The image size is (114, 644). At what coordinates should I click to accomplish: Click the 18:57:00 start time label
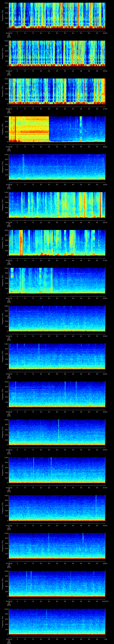[9, 525]
